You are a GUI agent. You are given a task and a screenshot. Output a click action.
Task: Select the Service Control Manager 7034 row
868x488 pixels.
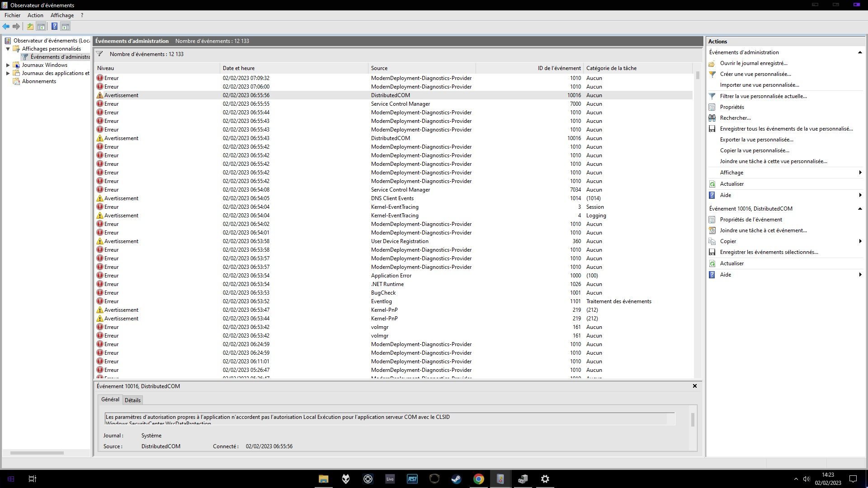[393, 190]
